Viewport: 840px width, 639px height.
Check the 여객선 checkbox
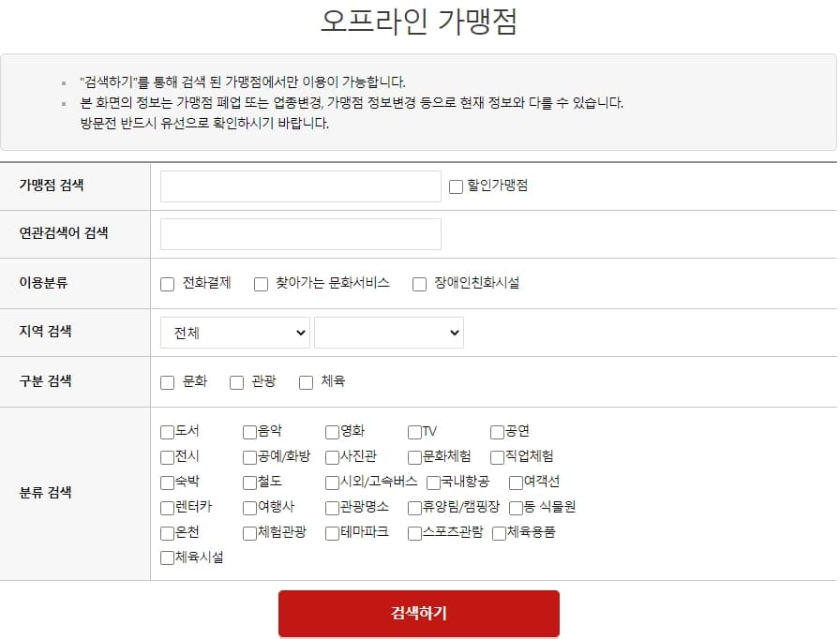pyautogui.click(x=516, y=483)
